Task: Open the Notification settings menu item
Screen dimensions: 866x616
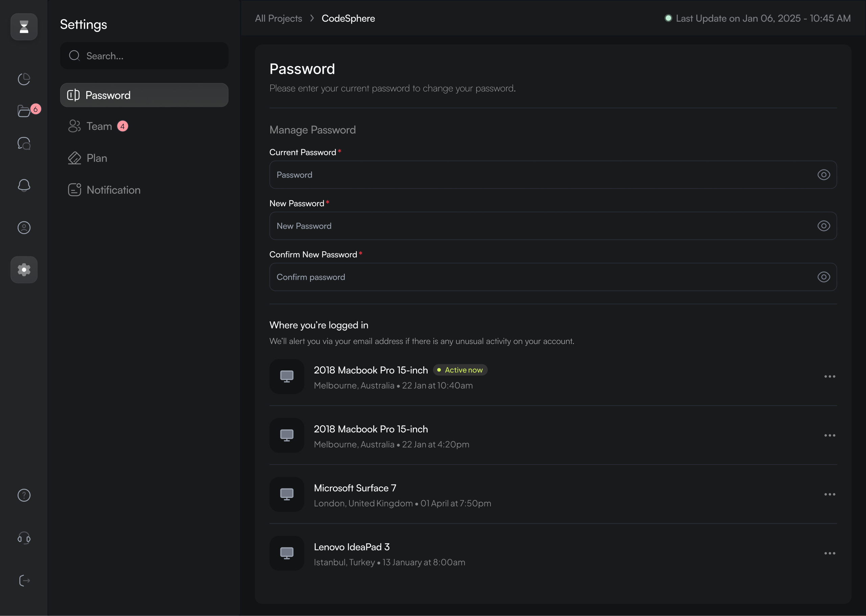Action: tap(144, 190)
